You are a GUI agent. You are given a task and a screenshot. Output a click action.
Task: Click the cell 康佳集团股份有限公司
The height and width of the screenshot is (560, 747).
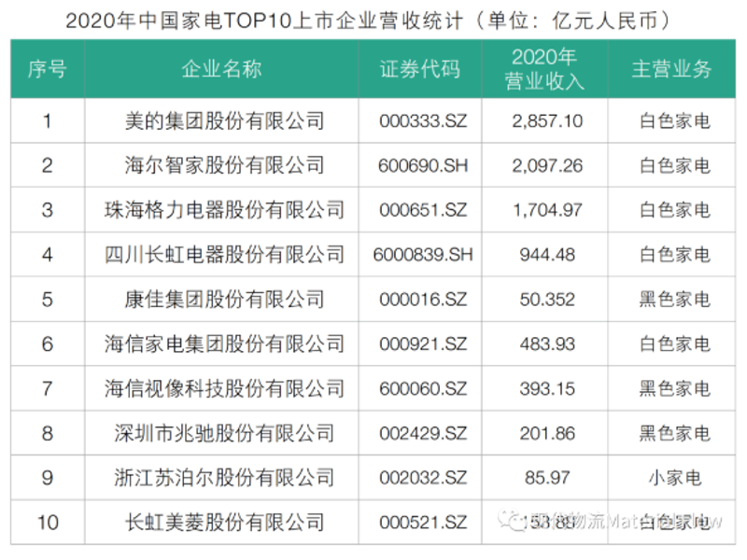pos(224,300)
